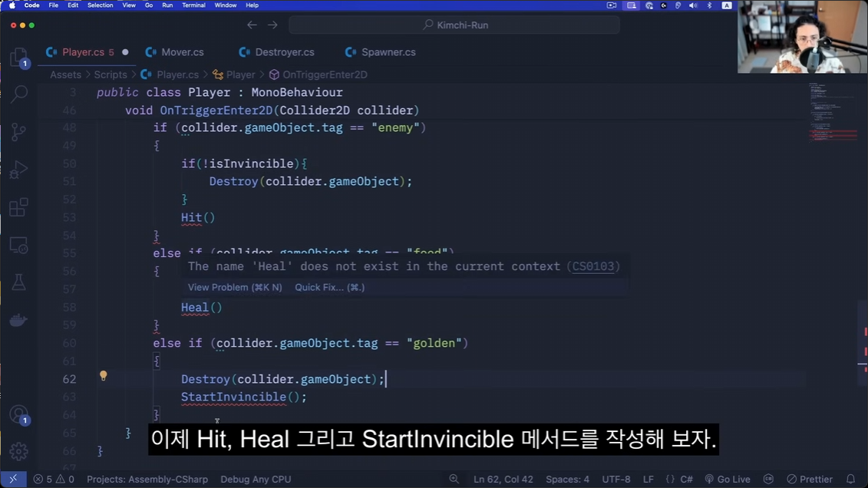Image resolution: width=868 pixels, height=488 pixels.
Task: Click the Apple menu logo
Action: (12, 5)
